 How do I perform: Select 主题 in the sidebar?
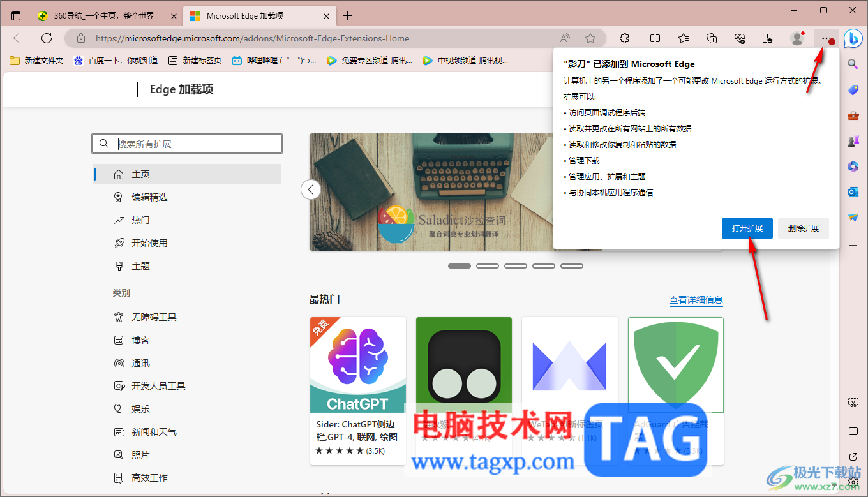(187, 266)
